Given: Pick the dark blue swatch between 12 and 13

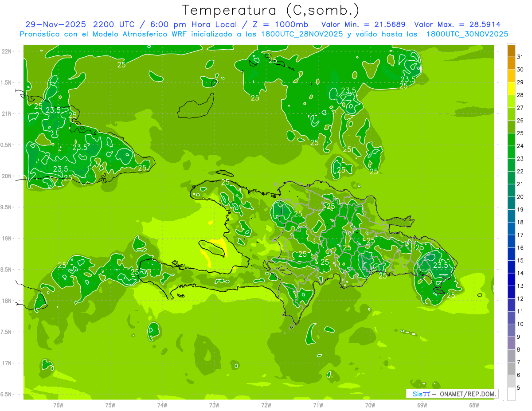Looking at the screenshot, I should click(x=511, y=292).
